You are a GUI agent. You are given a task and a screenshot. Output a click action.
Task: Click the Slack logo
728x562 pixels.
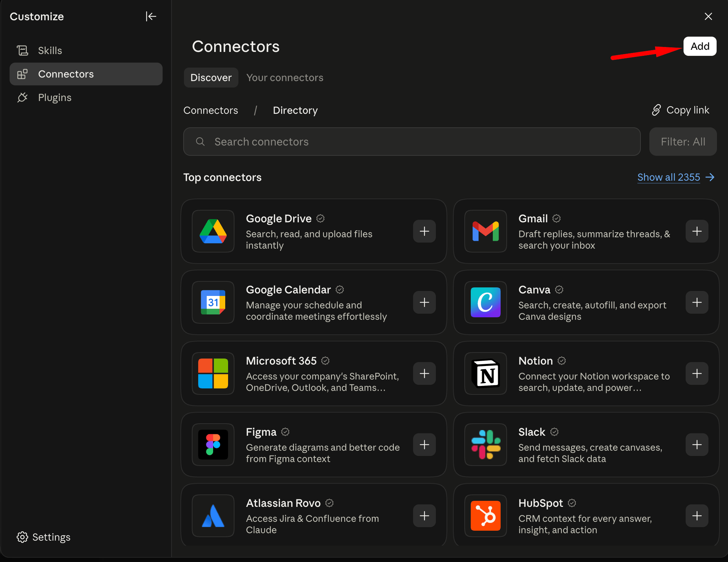pos(486,445)
